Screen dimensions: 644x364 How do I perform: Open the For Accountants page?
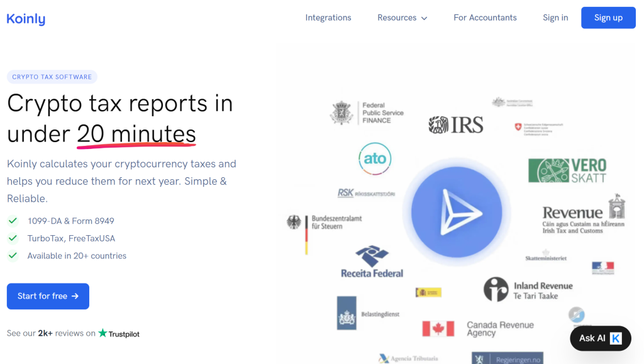(485, 18)
